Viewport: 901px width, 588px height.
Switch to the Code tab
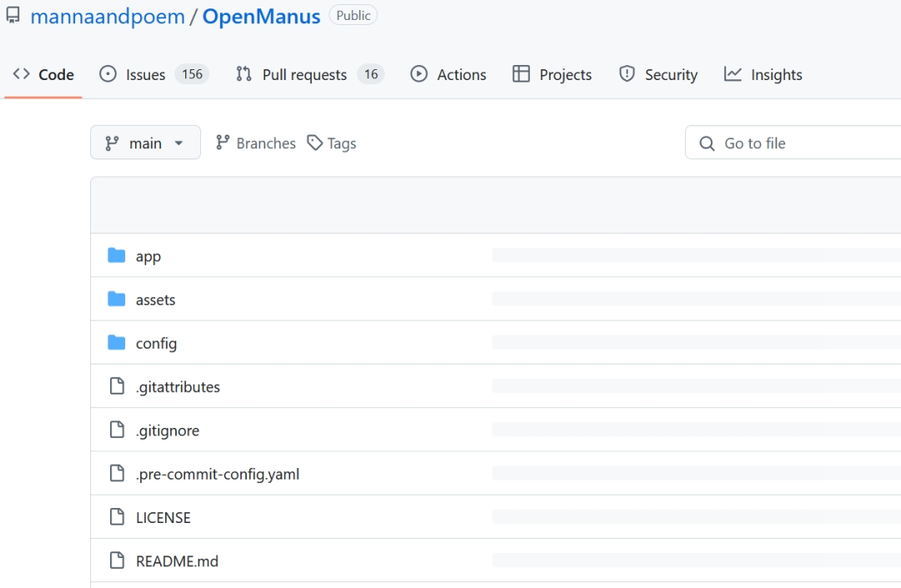pos(43,75)
